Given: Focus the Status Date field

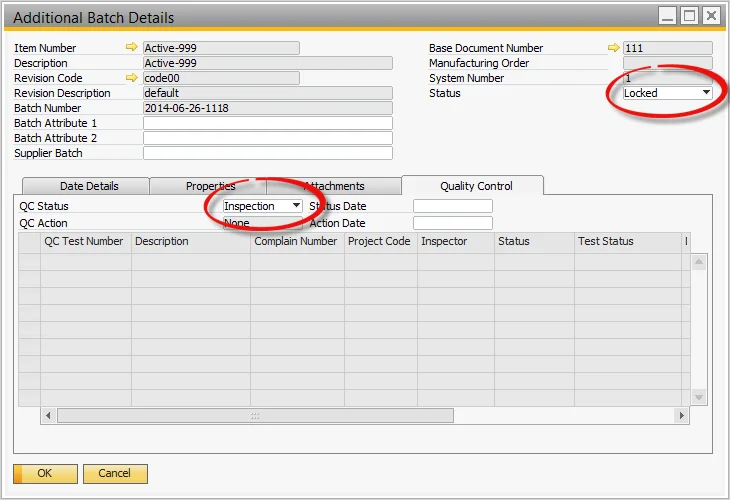Looking at the screenshot, I should 453,206.
